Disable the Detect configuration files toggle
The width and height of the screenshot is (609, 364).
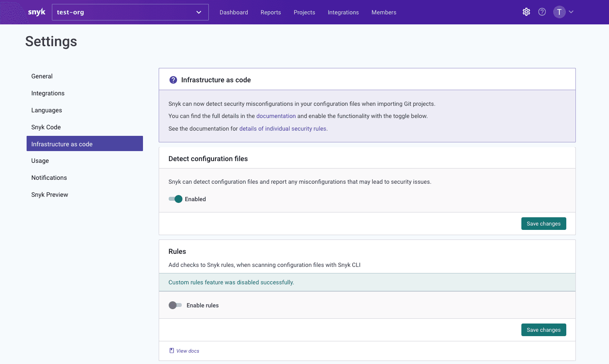[175, 199]
